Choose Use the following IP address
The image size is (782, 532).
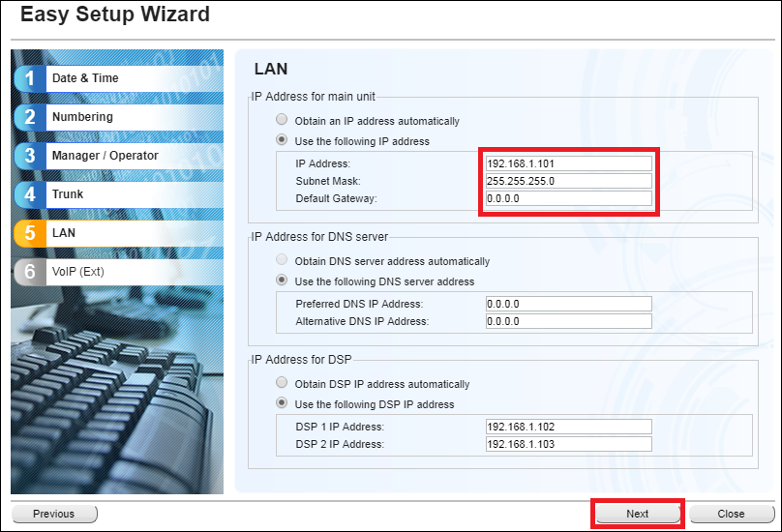[282, 140]
